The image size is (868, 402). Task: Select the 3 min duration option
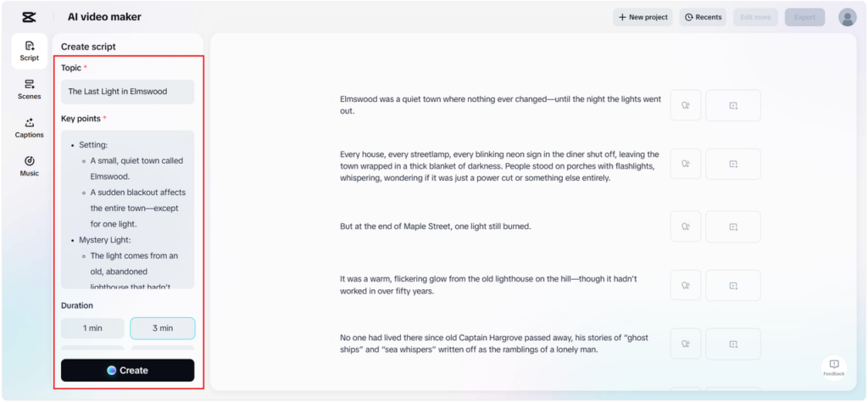coord(162,328)
